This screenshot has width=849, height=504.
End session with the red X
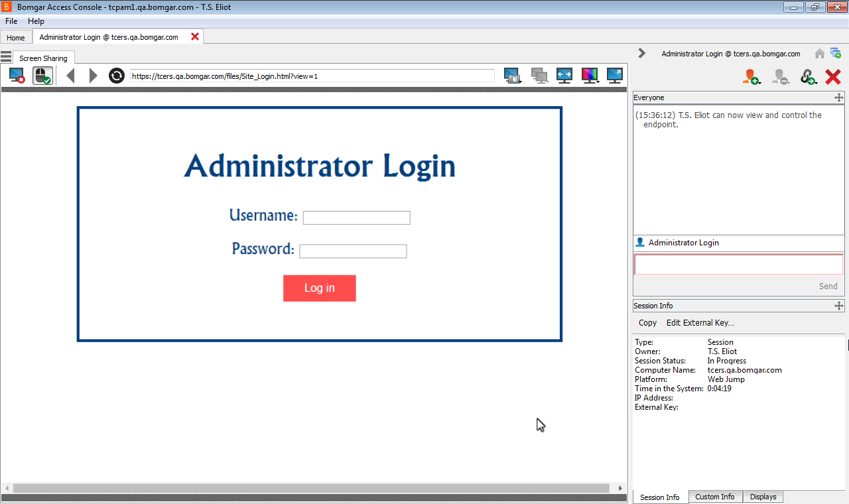833,77
